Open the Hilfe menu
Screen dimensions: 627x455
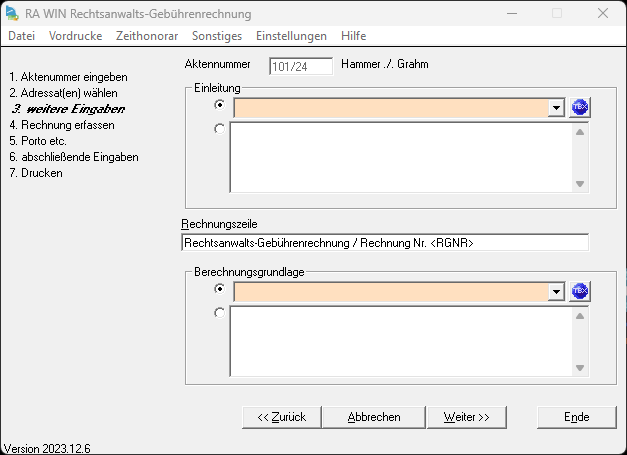(353, 36)
